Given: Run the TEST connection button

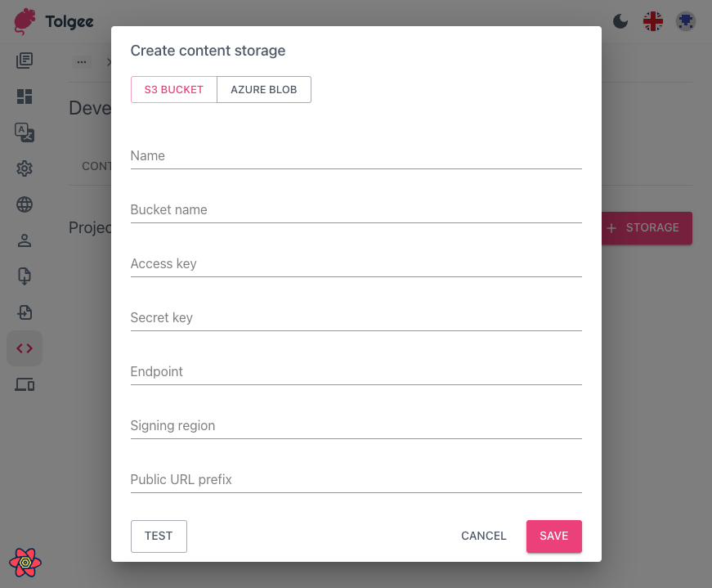Looking at the screenshot, I should pyautogui.click(x=159, y=536).
